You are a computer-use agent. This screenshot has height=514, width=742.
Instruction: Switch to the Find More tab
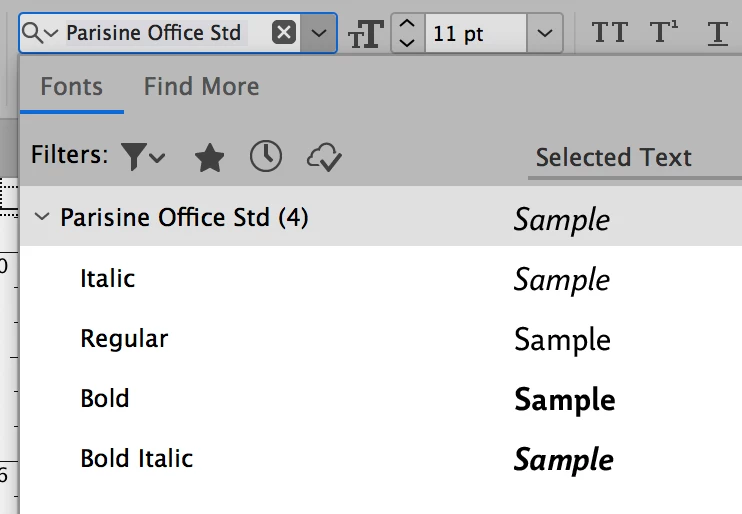click(201, 87)
